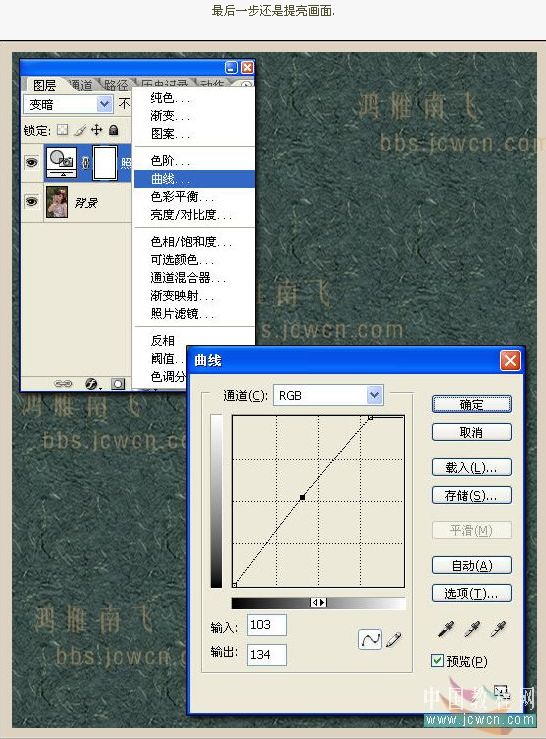
Task: Click the lock image pixels brush icon
Action: click(80, 130)
